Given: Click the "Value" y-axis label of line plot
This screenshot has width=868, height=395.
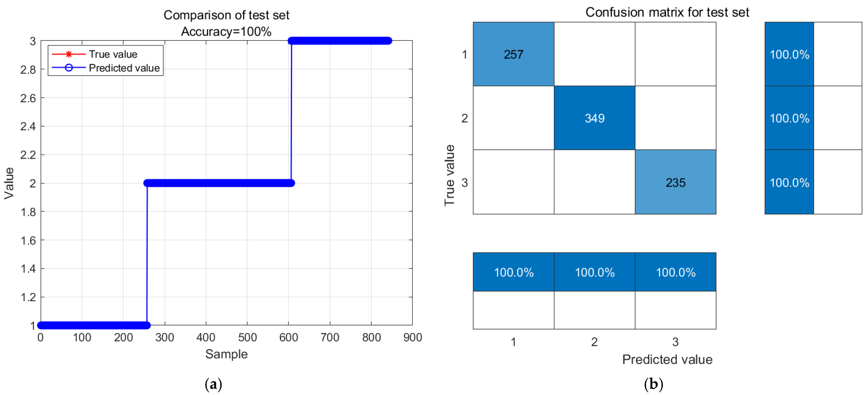Looking at the screenshot, I should [9, 183].
